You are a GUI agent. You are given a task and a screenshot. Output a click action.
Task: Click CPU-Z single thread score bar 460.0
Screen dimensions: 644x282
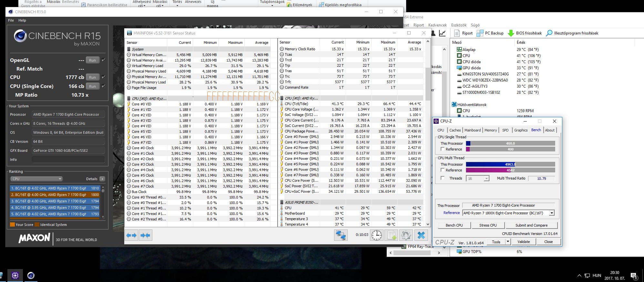click(510, 143)
